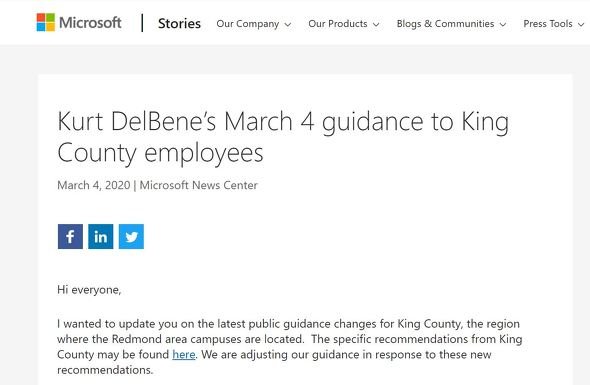This screenshot has height=385, width=590.
Task: Open the Press Tools menu
Action: click(548, 24)
